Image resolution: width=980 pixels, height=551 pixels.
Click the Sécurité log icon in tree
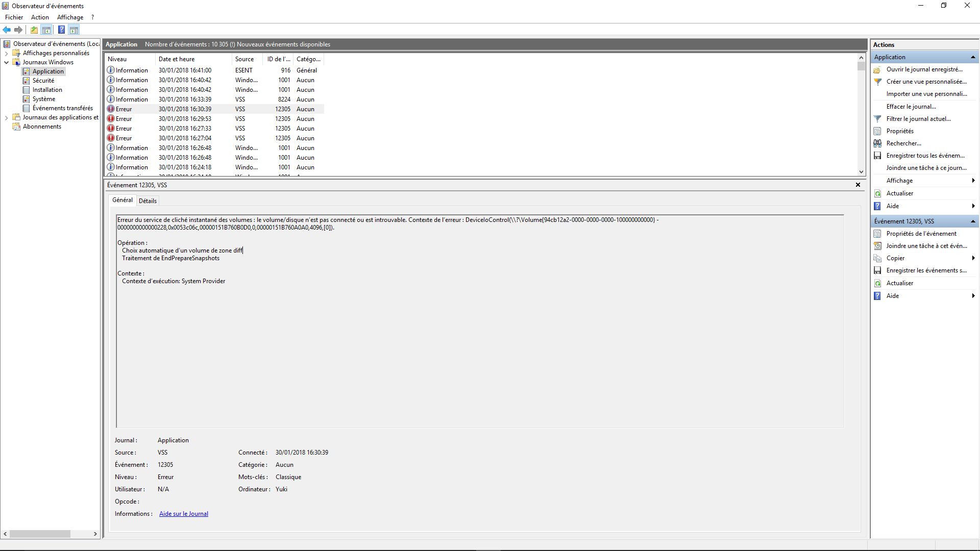[27, 81]
